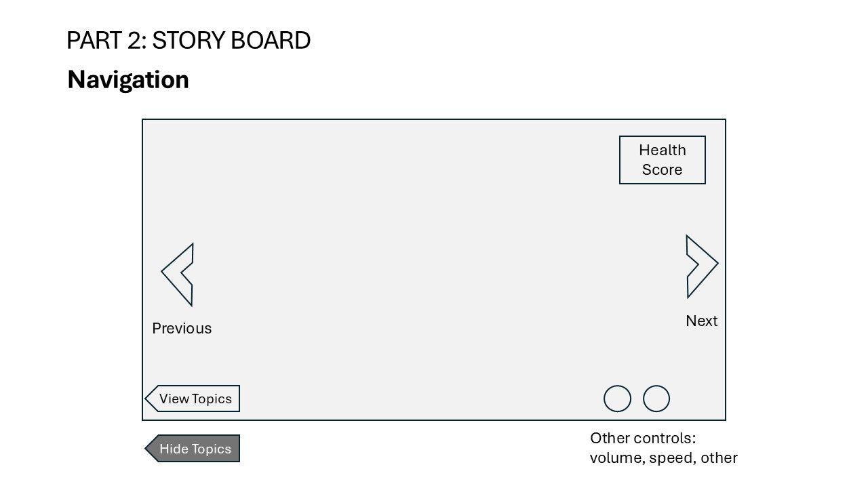
Task: Open the Health Score box
Action: 662,160
